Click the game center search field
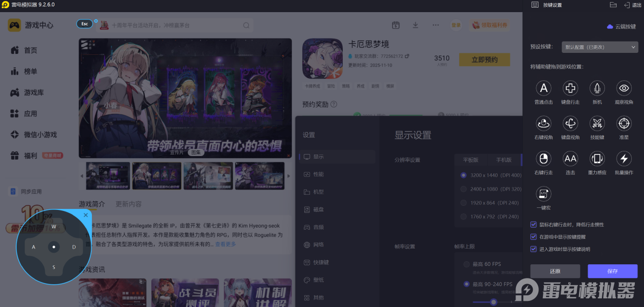The image size is (644, 307). [175, 25]
